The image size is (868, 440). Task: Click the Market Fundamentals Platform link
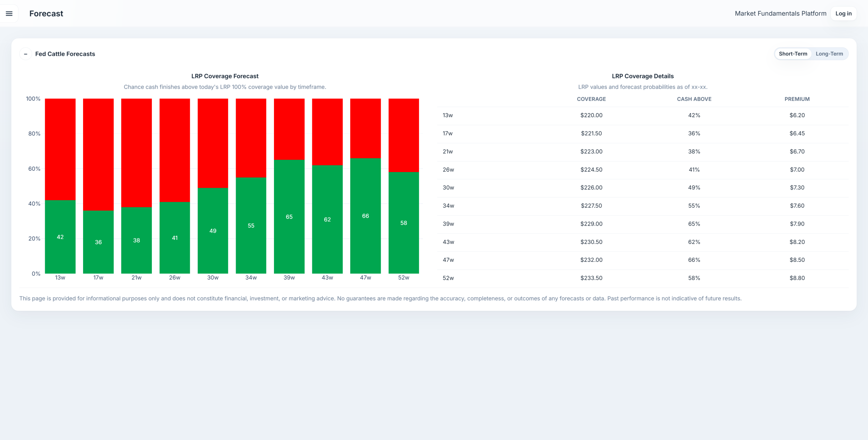(781, 14)
